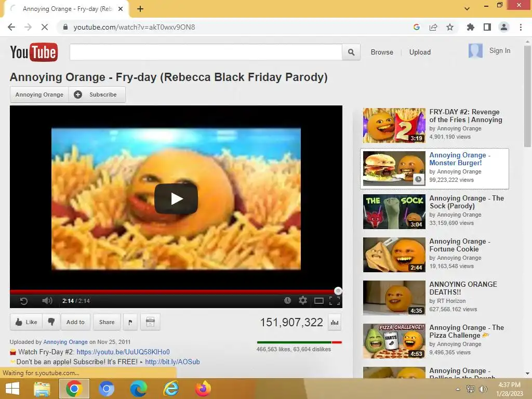Open File Explorer from taskbar
Screen dimensions: 532x399
tap(42, 389)
